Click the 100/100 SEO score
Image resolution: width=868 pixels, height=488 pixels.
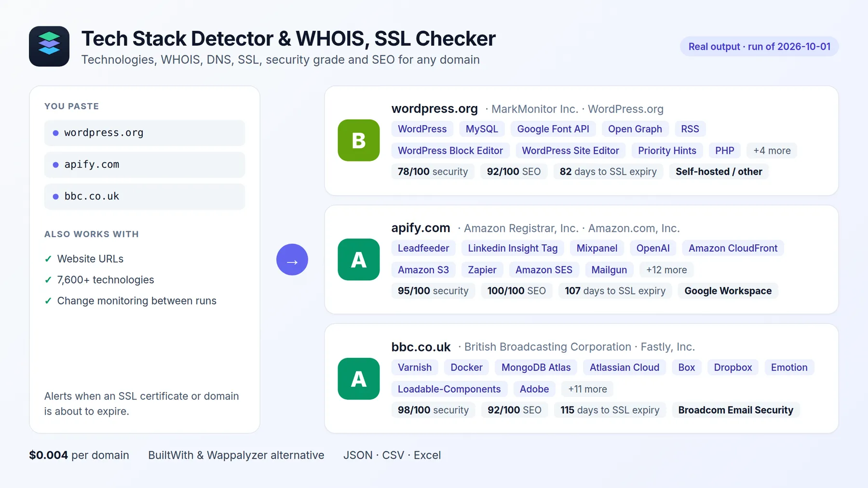coord(516,291)
